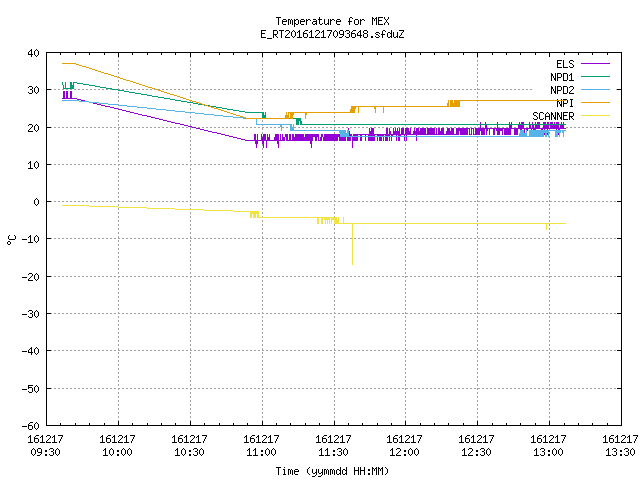
Task: Click the x-axis tick label 161217 11:30
Action: (333, 446)
